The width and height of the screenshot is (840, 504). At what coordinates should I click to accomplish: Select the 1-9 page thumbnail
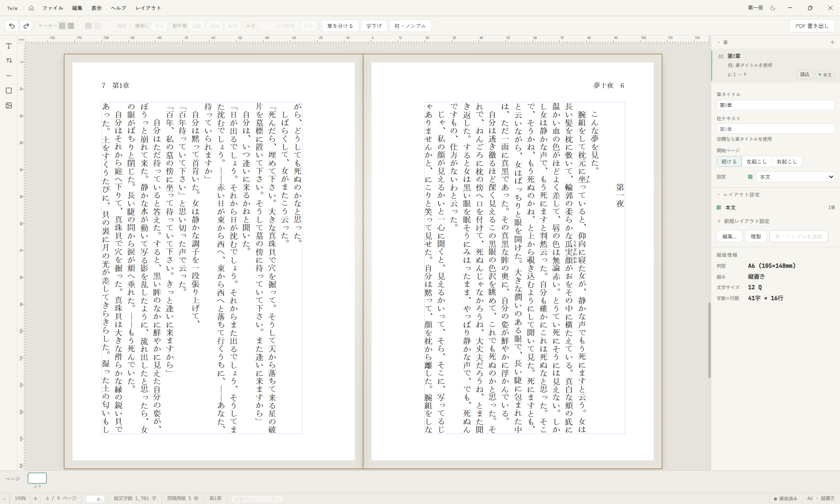coord(37,478)
